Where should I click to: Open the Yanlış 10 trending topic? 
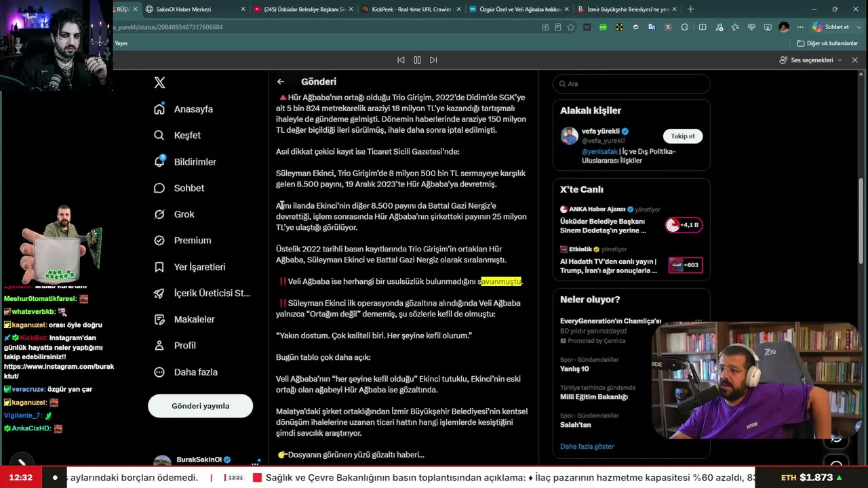(x=574, y=369)
